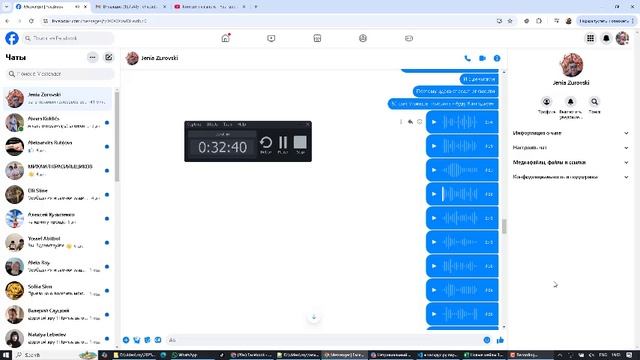Reply to the voice message with arrow icon
This screenshot has width=640, height=360.
tap(410, 122)
